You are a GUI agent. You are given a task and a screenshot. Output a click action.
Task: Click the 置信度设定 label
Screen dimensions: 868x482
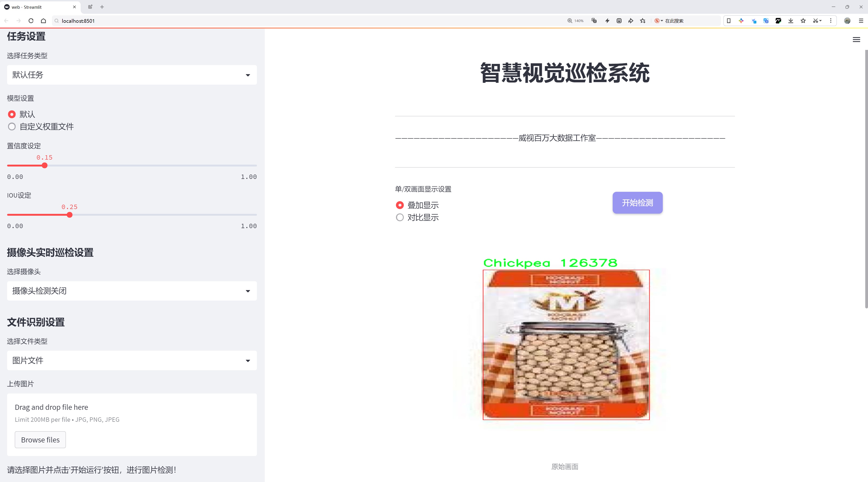(x=24, y=146)
